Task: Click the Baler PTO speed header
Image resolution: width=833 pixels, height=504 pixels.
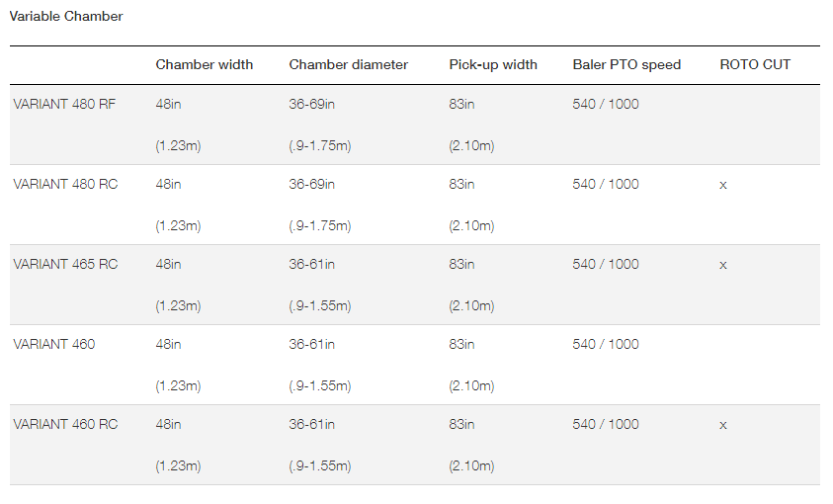Action: pyautogui.click(x=626, y=65)
